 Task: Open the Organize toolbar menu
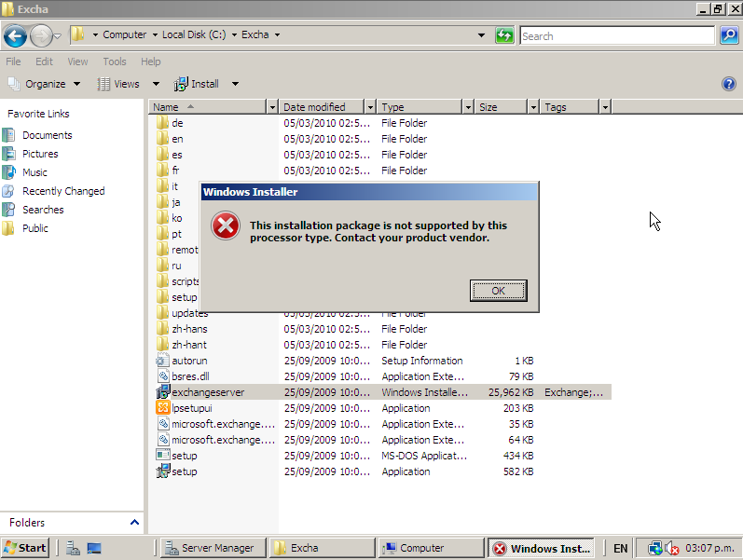pyautogui.click(x=44, y=84)
